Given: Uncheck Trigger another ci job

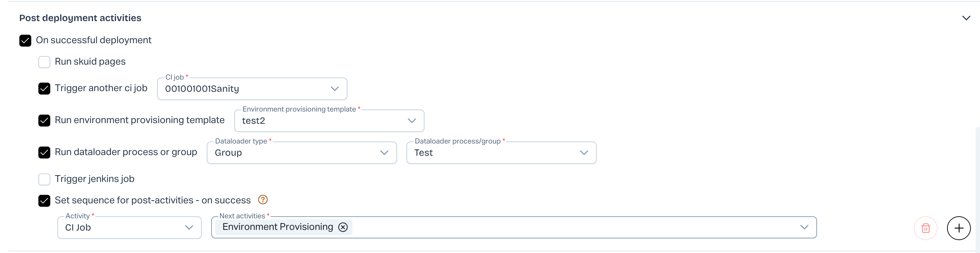Looking at the screenshot, I should [44, 88].
